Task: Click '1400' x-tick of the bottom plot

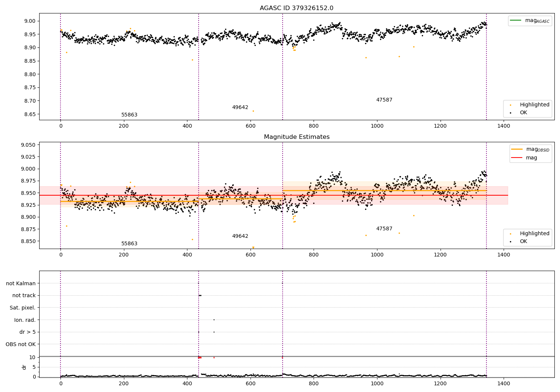Action: tap(504, 383)
